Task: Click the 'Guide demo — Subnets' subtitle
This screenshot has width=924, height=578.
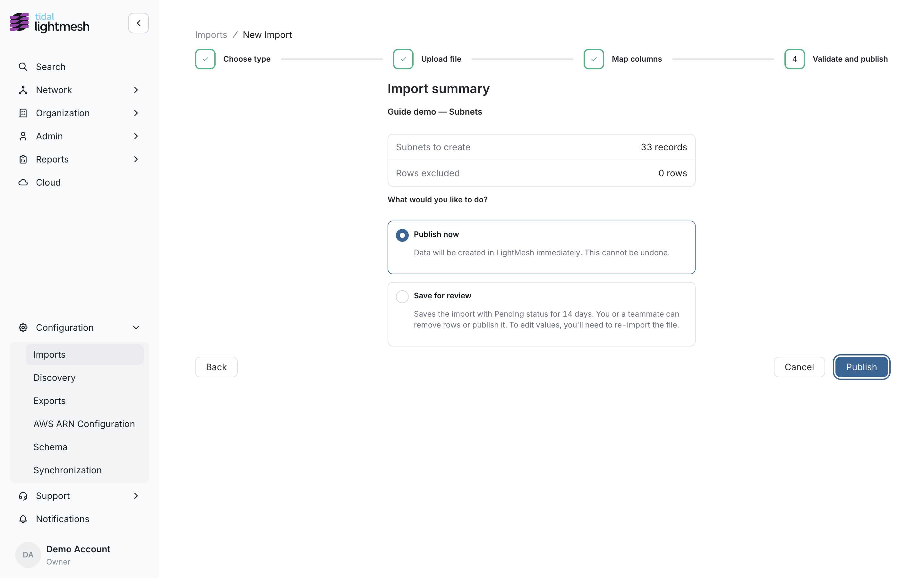Action: click(434, 112)
